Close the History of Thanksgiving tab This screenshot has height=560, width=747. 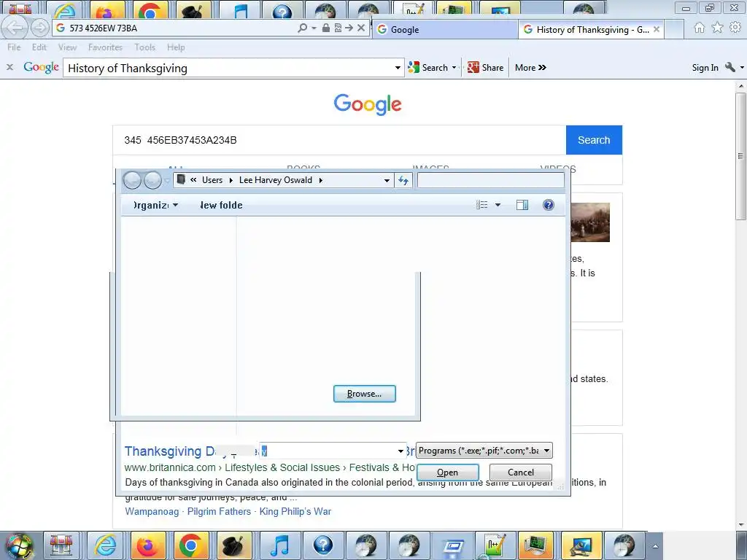coord(657,29)
